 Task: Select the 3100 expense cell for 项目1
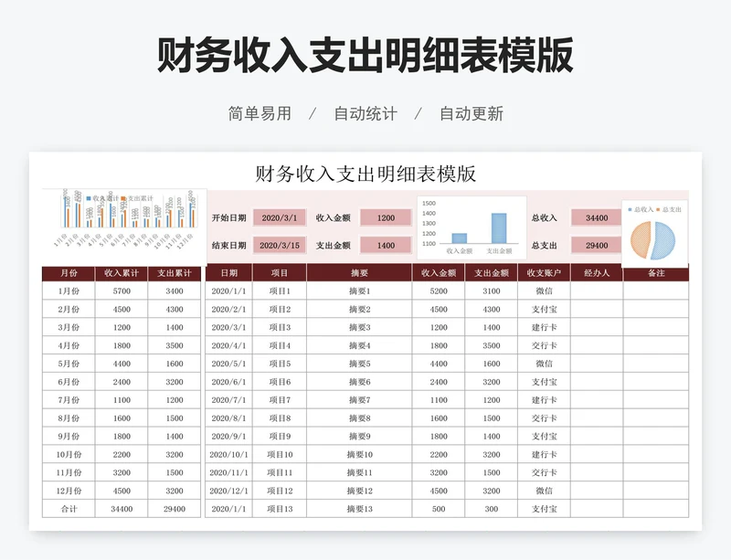pyautogui.click(x=492, y=291)
